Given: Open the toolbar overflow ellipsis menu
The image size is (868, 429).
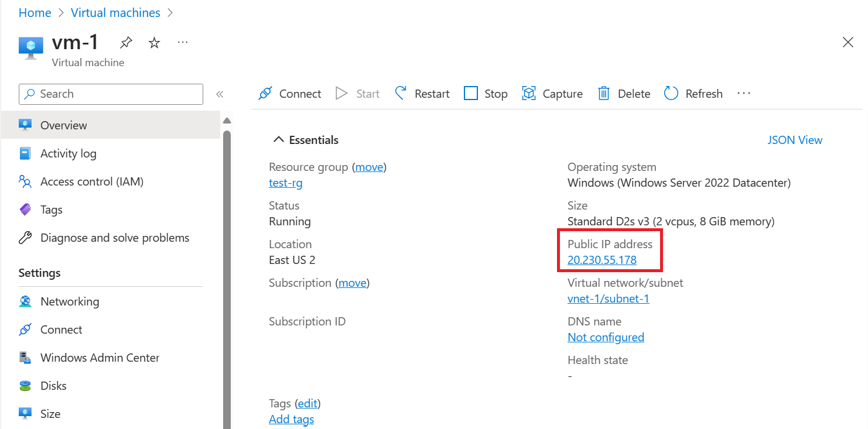Looking at the screenshot, I should 744,94.
